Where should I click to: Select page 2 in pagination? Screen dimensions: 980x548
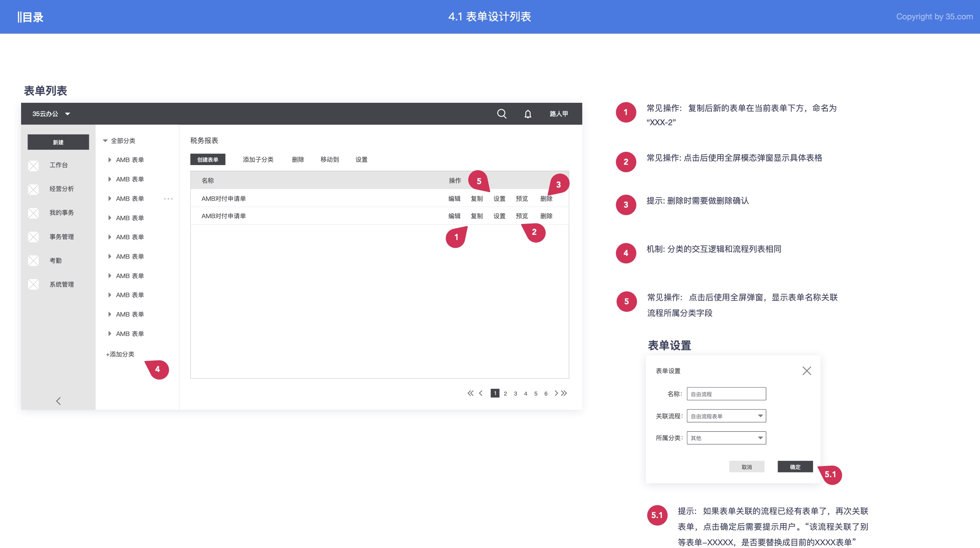[505, 393]
